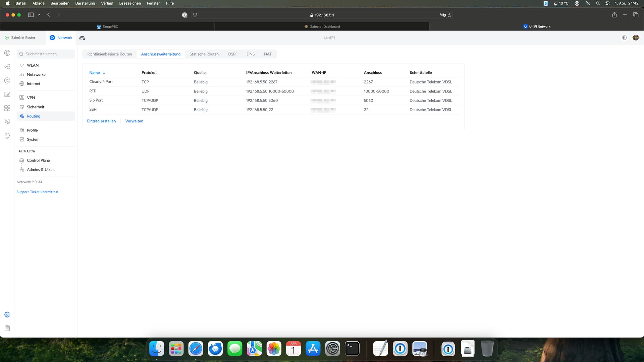
Task: Open the Lesezeichen menu
Action: tap(130, 3)
